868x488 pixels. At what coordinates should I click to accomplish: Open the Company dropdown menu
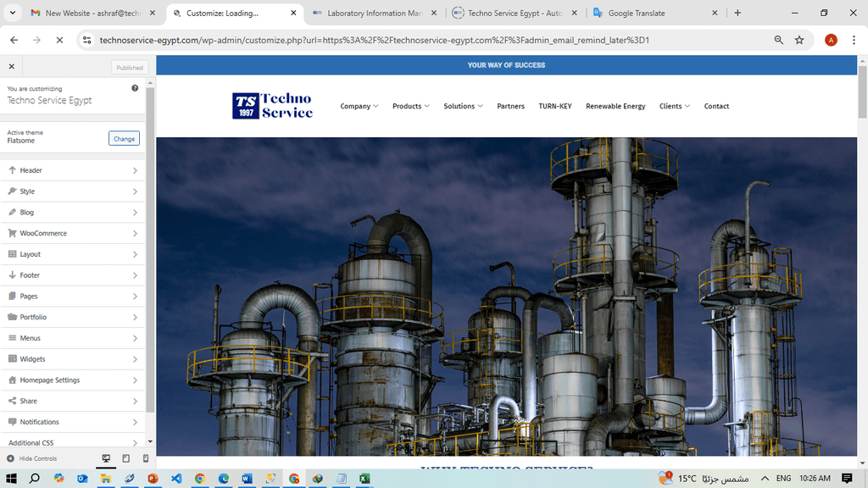(x=359, y=106)
